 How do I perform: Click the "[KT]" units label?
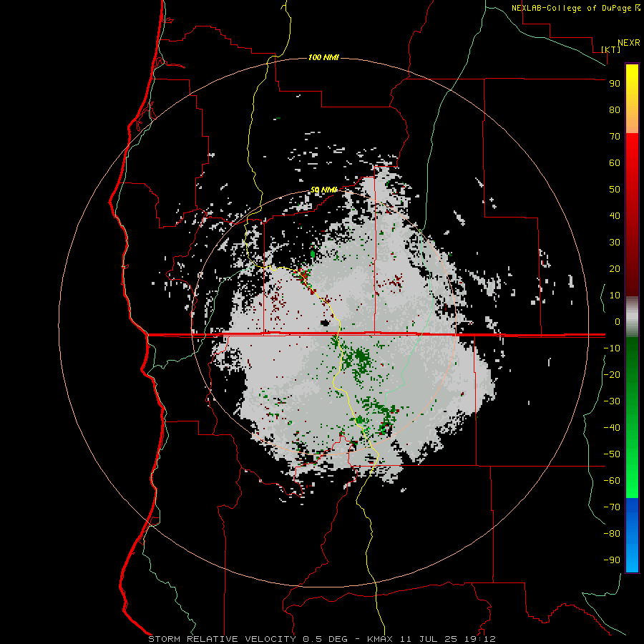611,49
